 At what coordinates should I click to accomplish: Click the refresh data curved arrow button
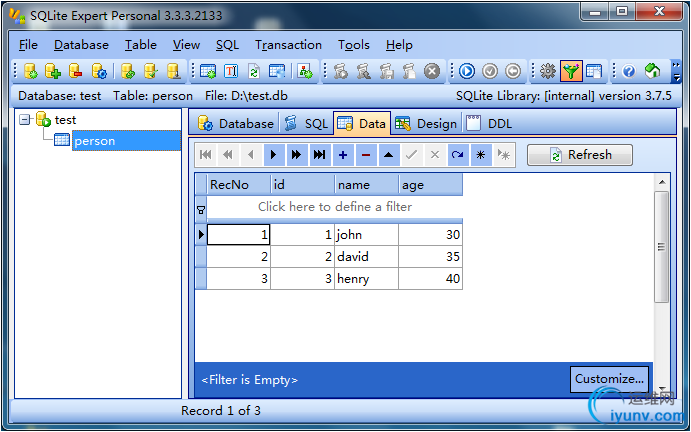(457, 155)
